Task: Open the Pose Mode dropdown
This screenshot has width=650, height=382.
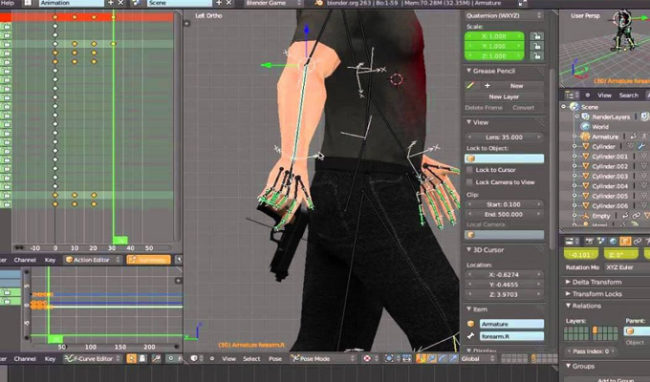Action: click(x=323, y=358)
